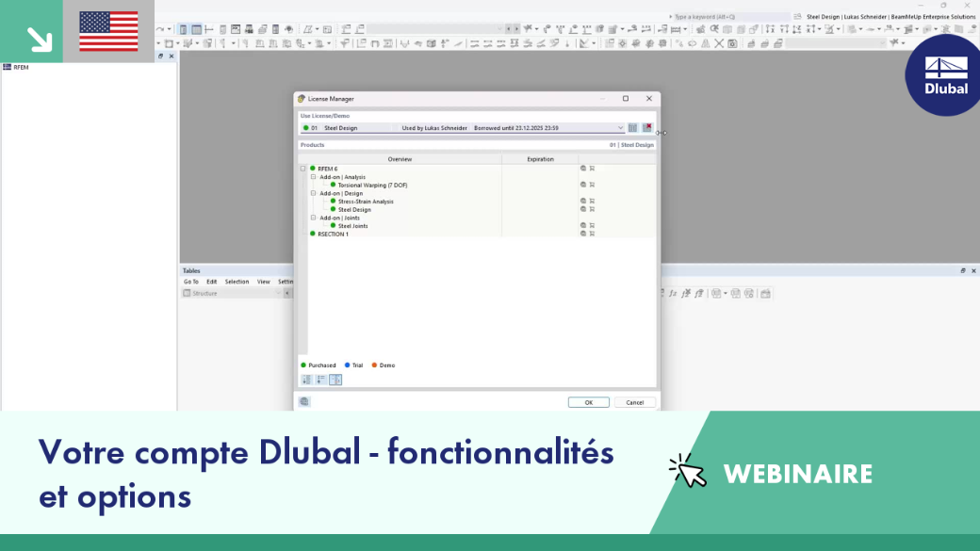Select the 'RSECTION 1' row
Screen dimensions: 980x551
tap(334, 234)
